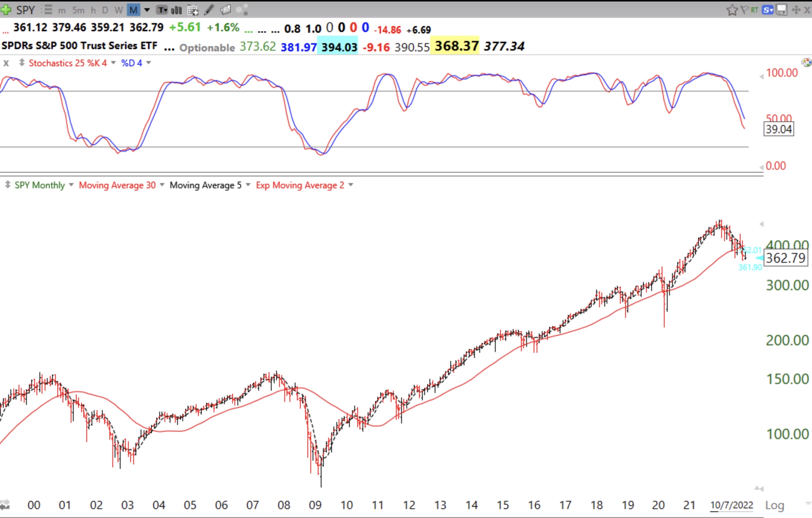Expand the time frame dropdown arrow next to M
The image size is (812, 518).
click(147, 10)
